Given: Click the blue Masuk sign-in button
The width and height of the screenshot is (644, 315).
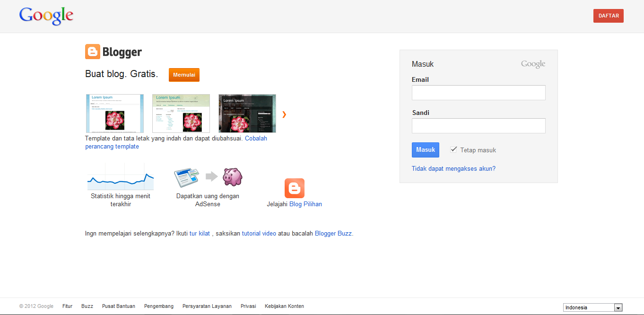Looking at the screenshot, I should 426,149.
